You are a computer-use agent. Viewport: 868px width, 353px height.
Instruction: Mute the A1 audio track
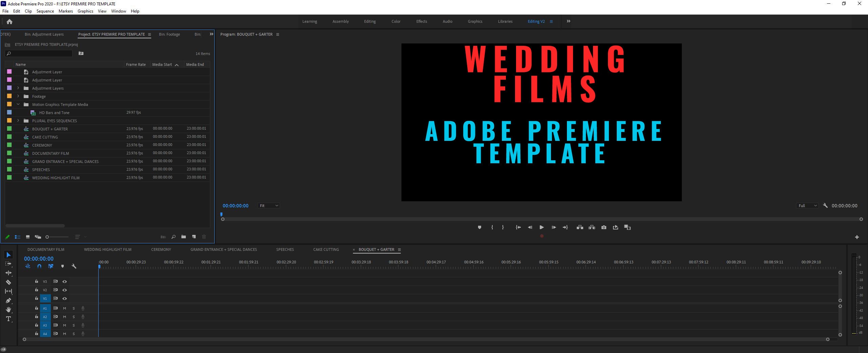[64, 308]
